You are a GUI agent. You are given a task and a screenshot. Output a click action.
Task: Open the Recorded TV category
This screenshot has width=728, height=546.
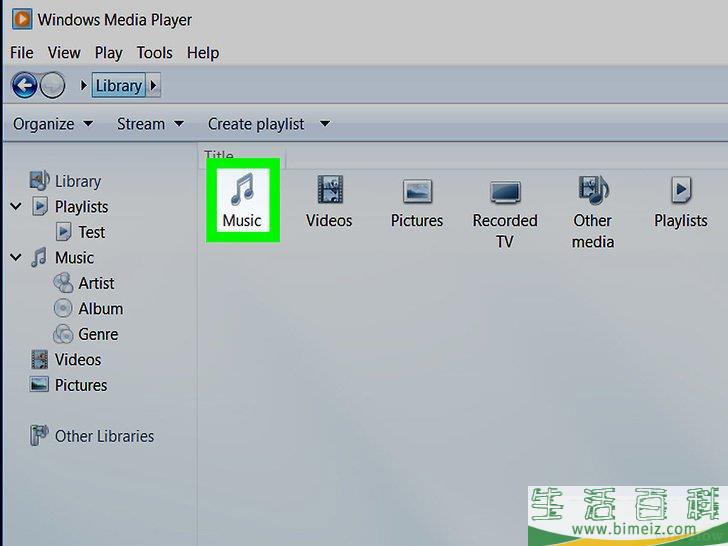pos(505,212)
